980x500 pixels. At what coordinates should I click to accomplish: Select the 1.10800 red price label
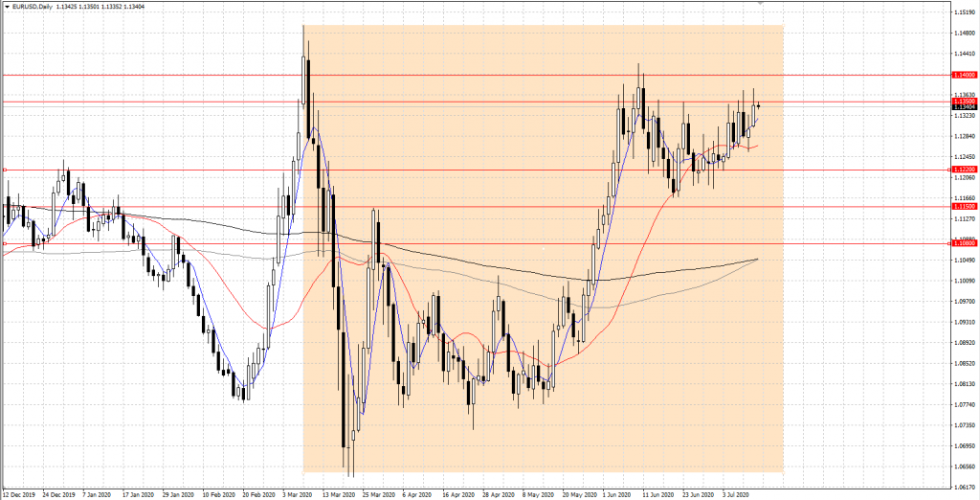click(964, 243)
